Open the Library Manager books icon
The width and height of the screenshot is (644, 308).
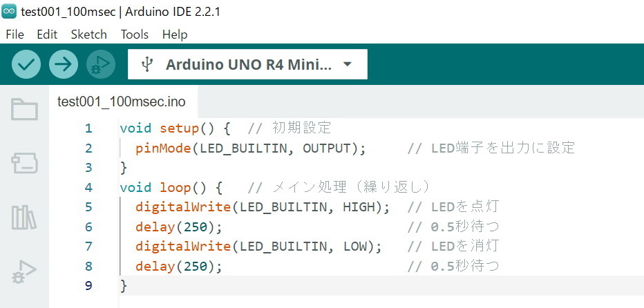(x=24, y=217)
